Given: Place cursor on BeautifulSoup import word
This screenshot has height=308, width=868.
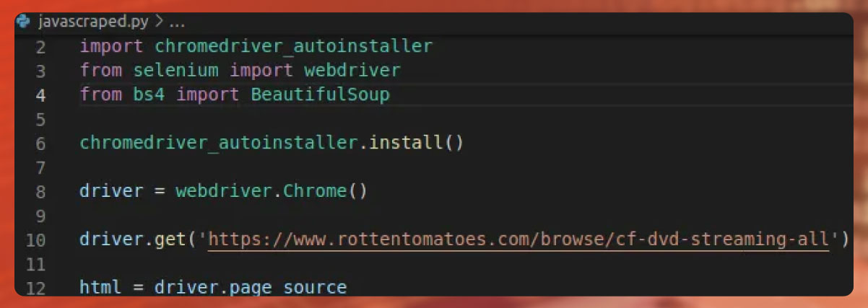Looking at the screenshot, I should pyautogui.click(x=320, y=94).
